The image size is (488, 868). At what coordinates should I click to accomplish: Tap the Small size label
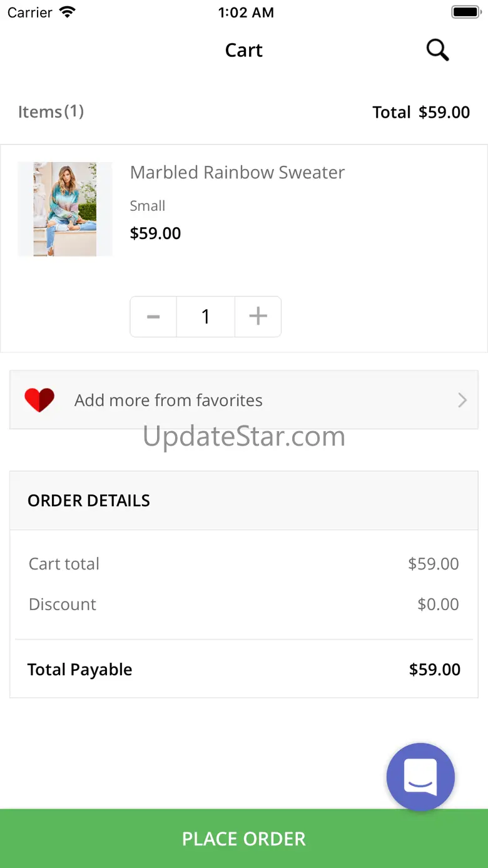[148, 206]
